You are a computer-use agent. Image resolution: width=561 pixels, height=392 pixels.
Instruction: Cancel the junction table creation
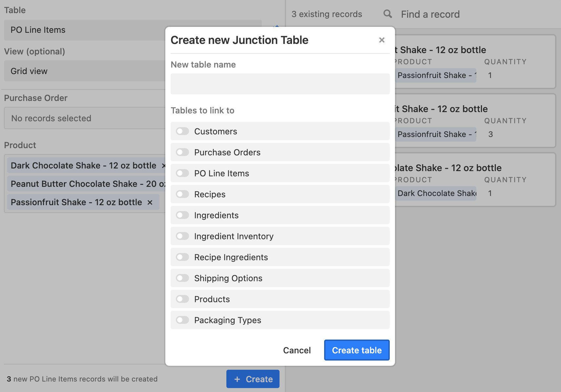pyautogui.click(x=297, y=350)
